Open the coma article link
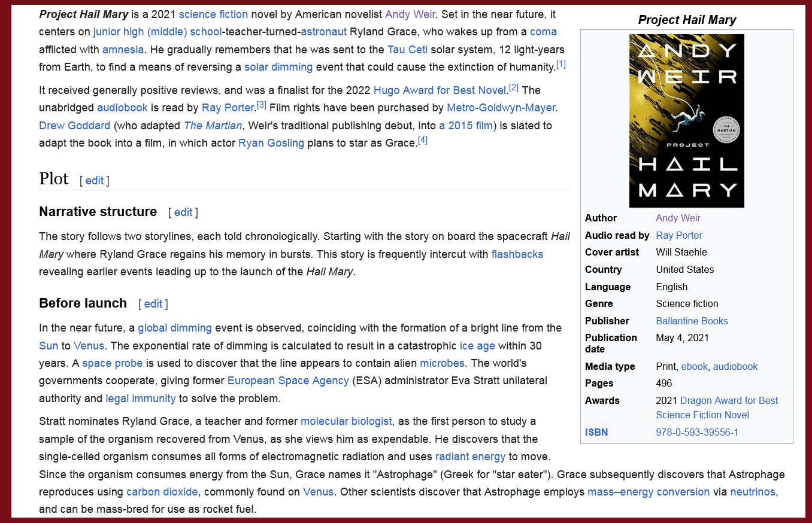 point(543,32)
